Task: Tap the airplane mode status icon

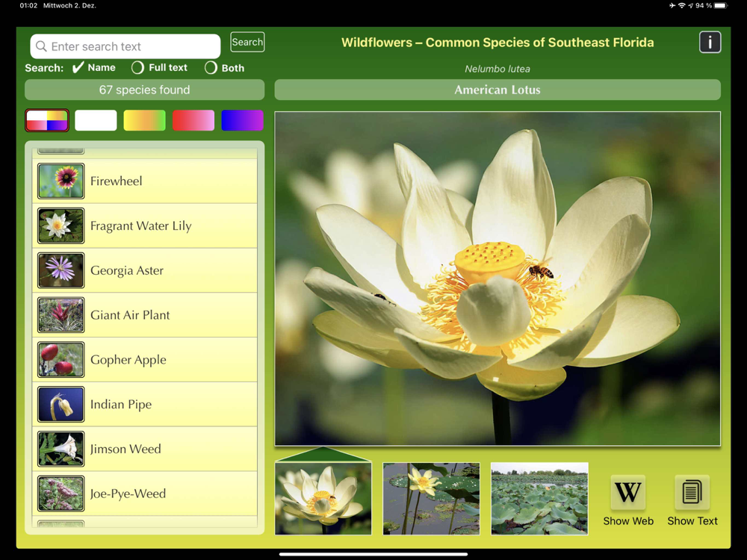Action: coord(672,6)
